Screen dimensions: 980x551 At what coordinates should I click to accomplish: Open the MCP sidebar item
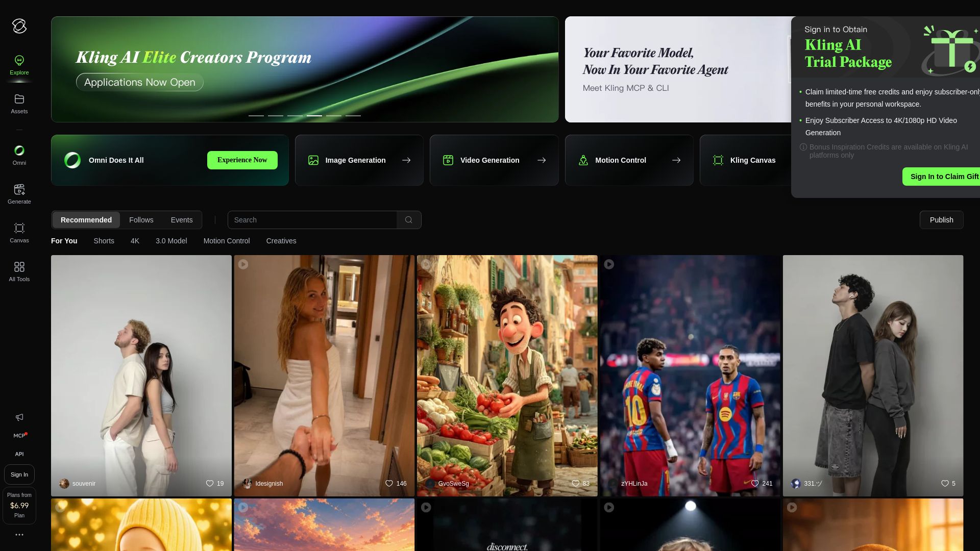(19, 436)
